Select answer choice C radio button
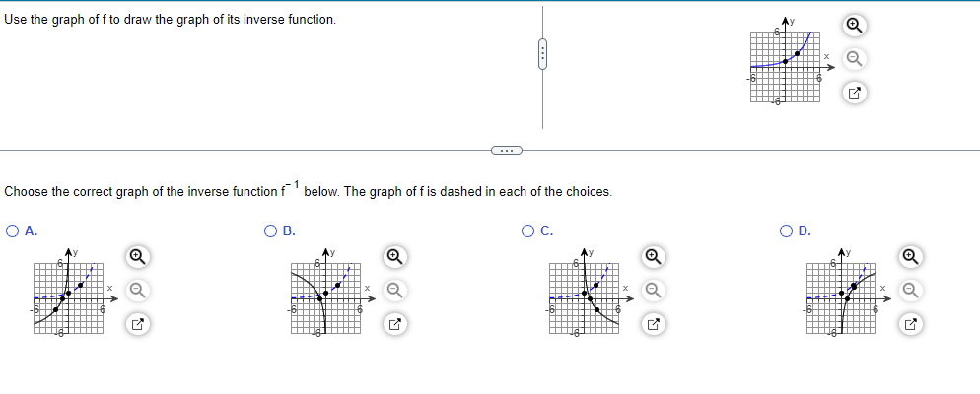The width and height of the screenshot is (980, 394). 528,231
